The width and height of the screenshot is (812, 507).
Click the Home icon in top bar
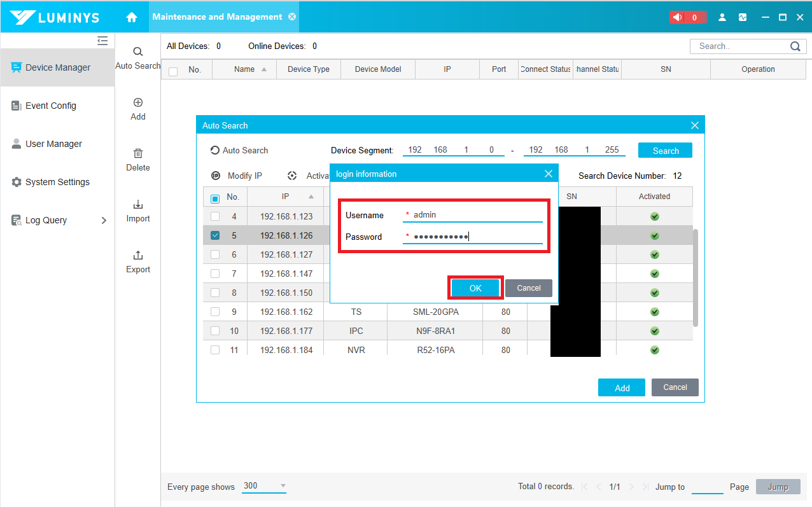132,17
